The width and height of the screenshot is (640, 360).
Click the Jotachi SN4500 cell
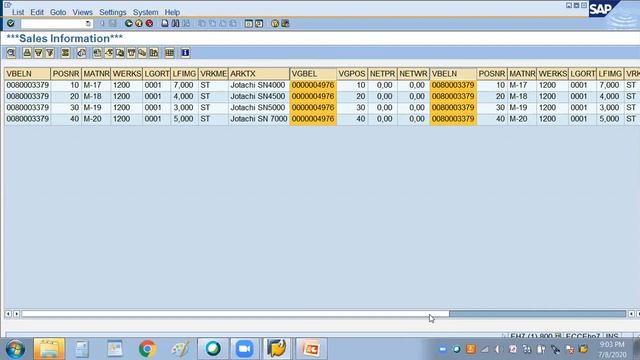click(258, 96)
